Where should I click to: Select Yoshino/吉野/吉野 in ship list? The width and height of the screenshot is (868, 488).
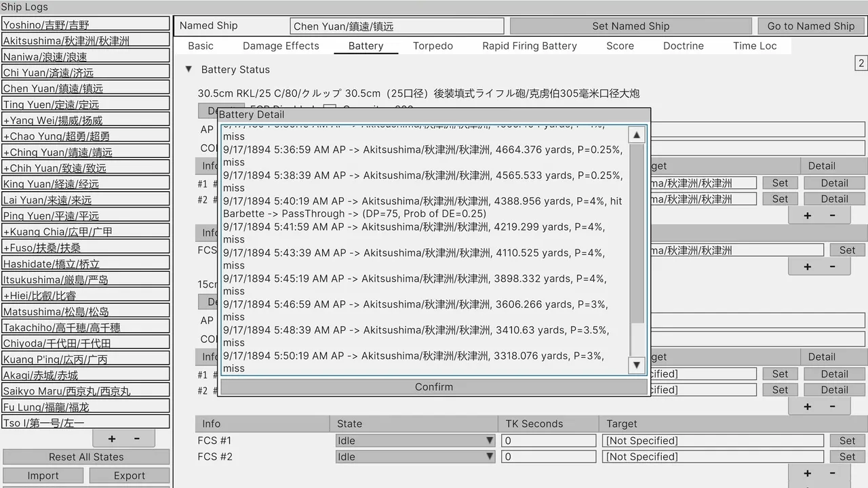click(85, 24)
